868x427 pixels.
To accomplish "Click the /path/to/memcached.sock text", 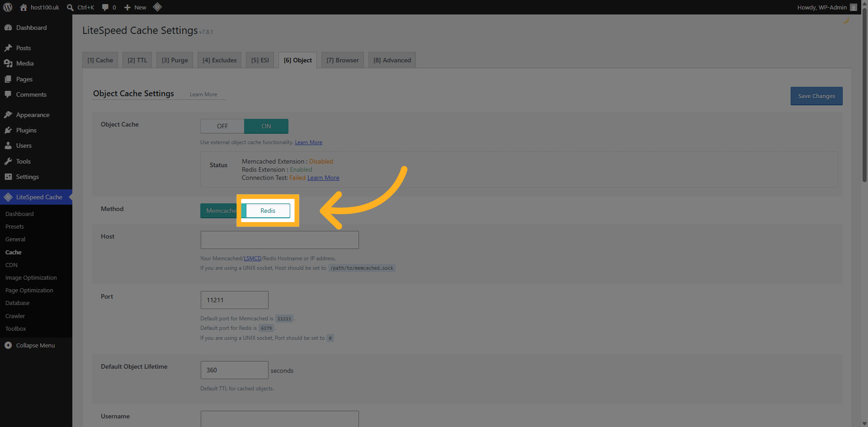I will pos(362,268).
